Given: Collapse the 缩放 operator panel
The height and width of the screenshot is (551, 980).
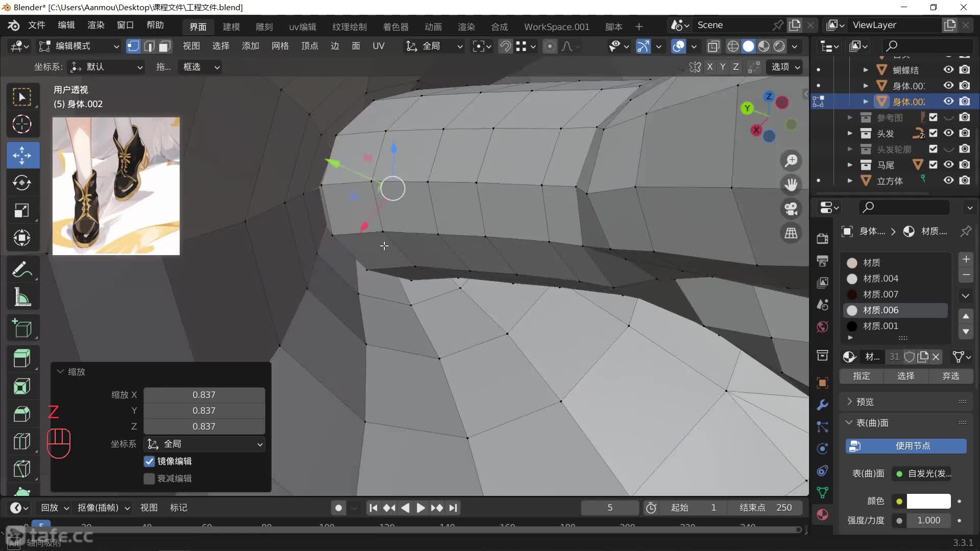Looking at the screenshot, I should tap(61, 372).
